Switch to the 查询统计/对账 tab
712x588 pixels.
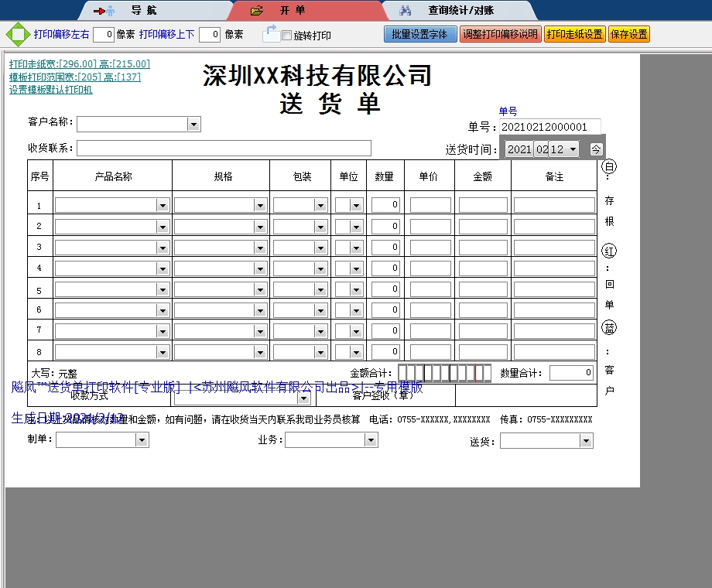click(460, 11)
